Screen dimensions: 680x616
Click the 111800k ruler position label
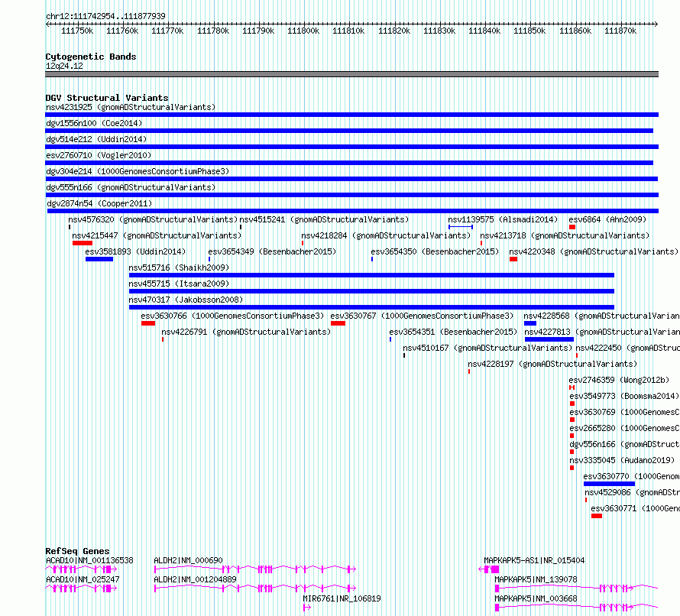[303, 31]
